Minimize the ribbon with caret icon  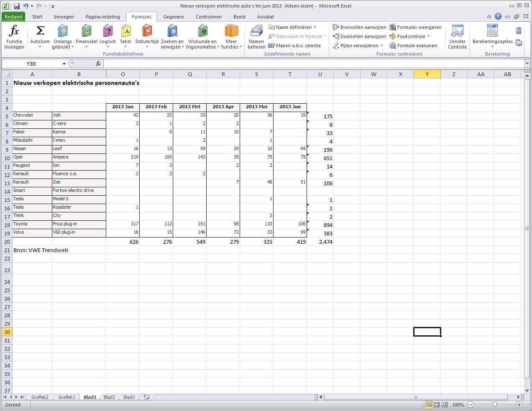pos(489,17)
